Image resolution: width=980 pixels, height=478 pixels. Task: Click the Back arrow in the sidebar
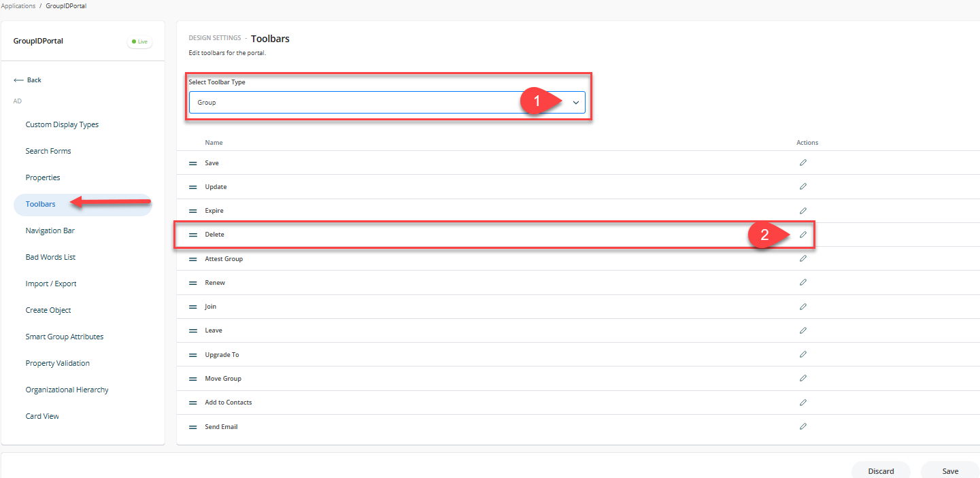tap(27, 80)
